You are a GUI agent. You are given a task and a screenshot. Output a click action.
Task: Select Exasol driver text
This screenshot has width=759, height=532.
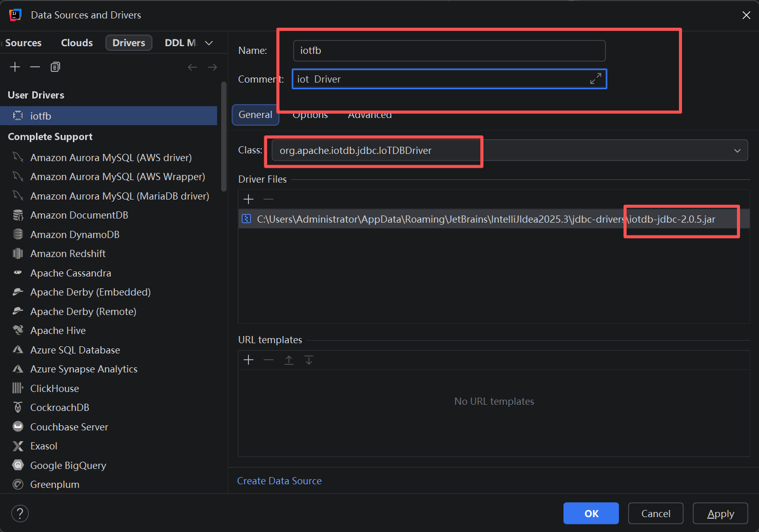point(44,446)
